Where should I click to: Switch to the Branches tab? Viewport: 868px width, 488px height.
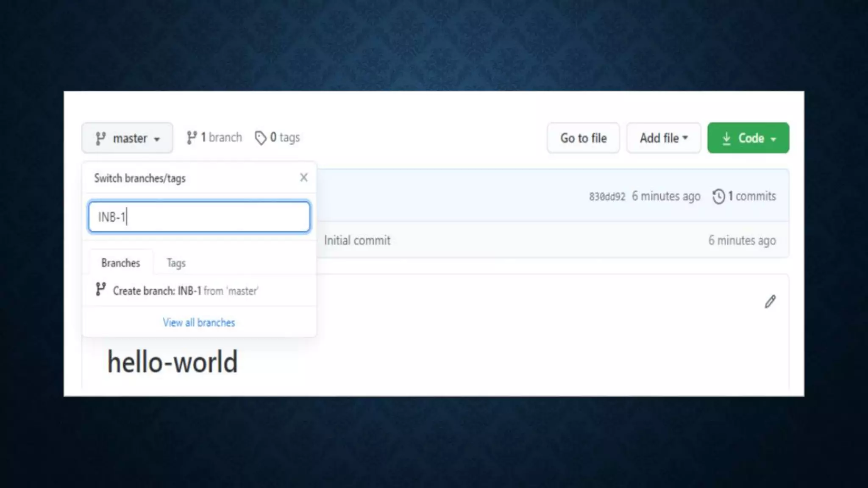click(x=121, y=263)
